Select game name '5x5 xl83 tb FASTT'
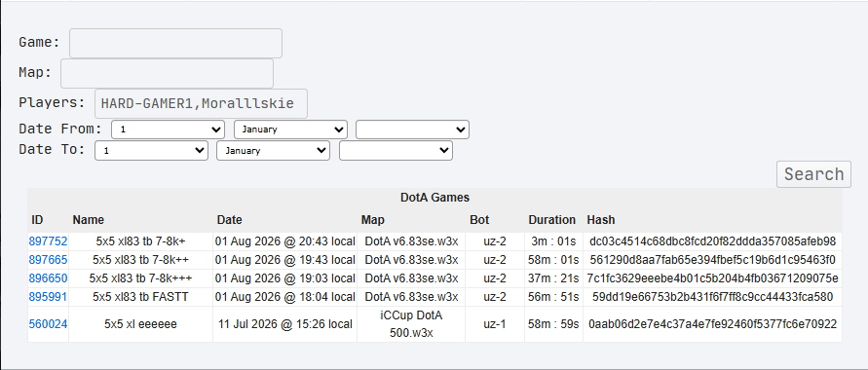 (x=140, y=297)
